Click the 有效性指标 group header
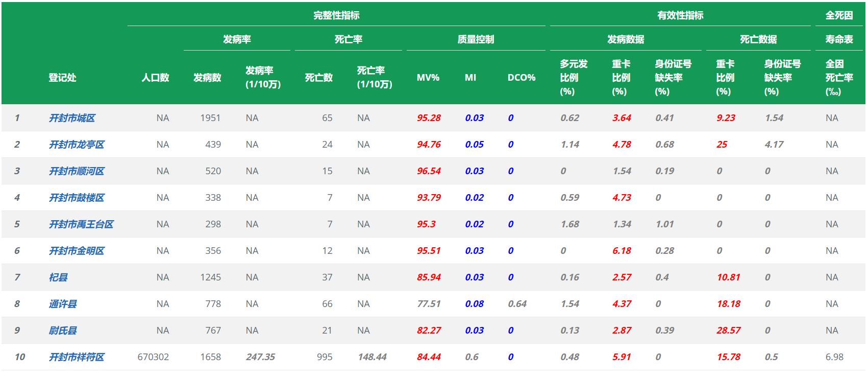The width and height of the screenshot is (868, 377). pyautogui.click(x=680, y=15)
